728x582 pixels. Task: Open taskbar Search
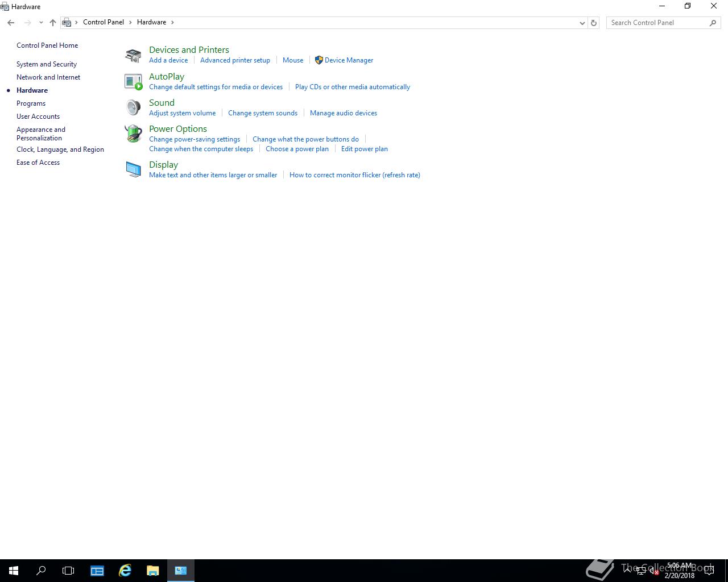click(x=41, y=571)
